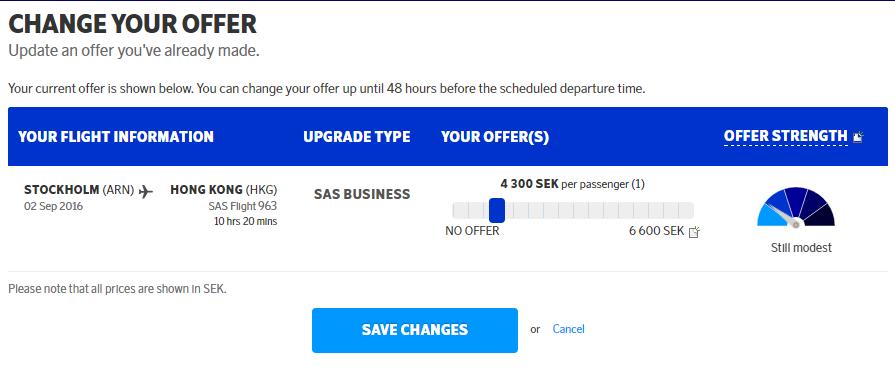Click the Your Offer(s) column header

point(495,137)
